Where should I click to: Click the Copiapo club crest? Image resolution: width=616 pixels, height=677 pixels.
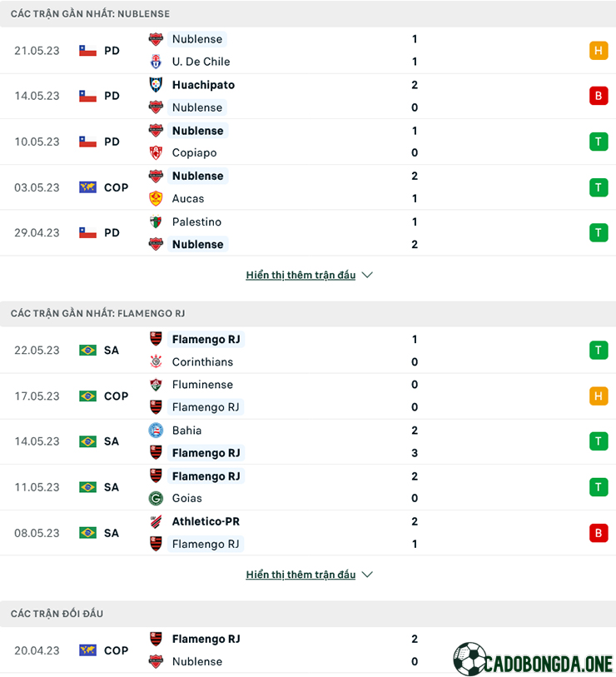(x=156, y=152)
